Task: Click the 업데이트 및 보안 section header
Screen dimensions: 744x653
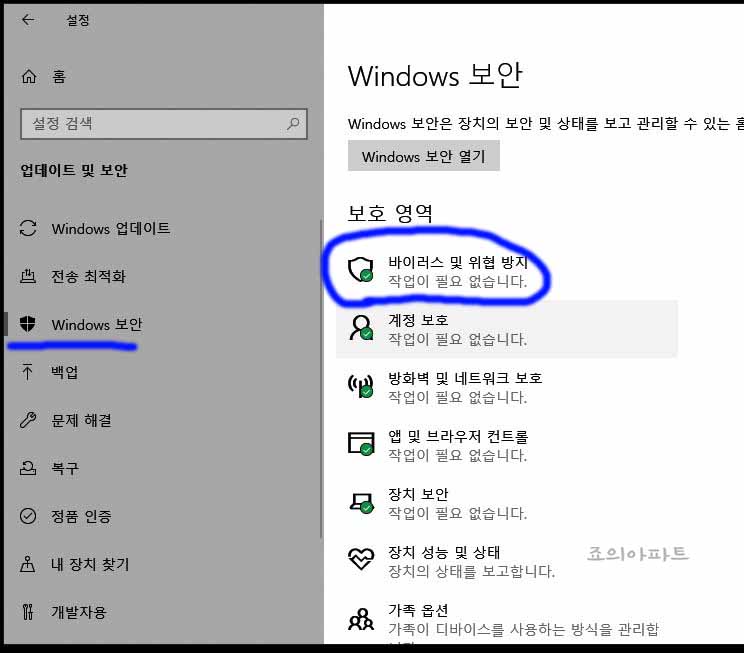Action: pyautogui.click(x=74, y=170)
